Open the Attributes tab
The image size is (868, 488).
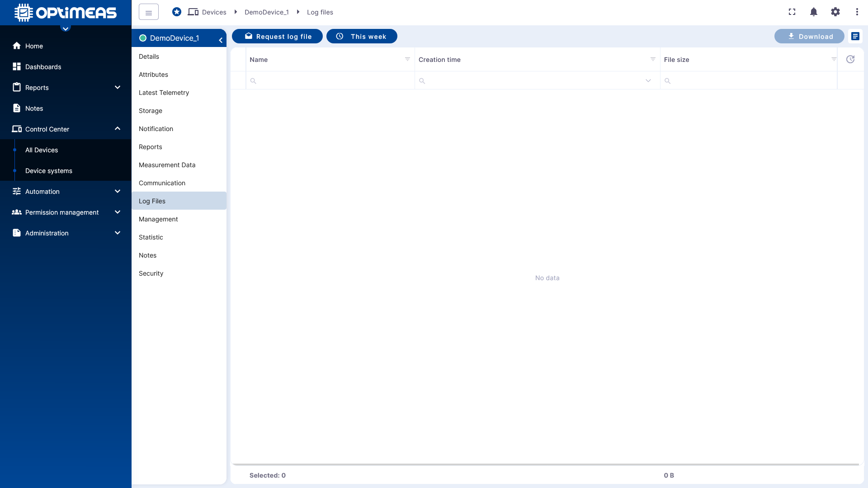[179, 75]
